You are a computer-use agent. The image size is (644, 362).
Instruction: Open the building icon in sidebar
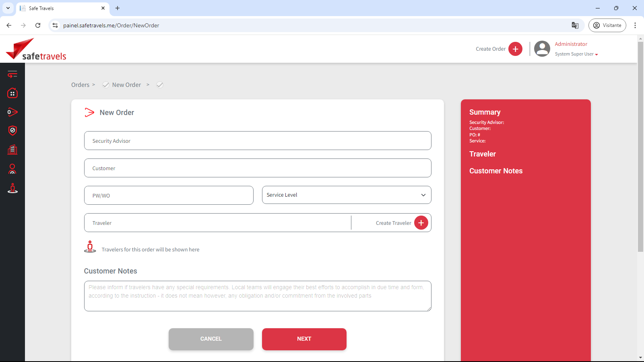pyautogui.click(x=12, y=150)
